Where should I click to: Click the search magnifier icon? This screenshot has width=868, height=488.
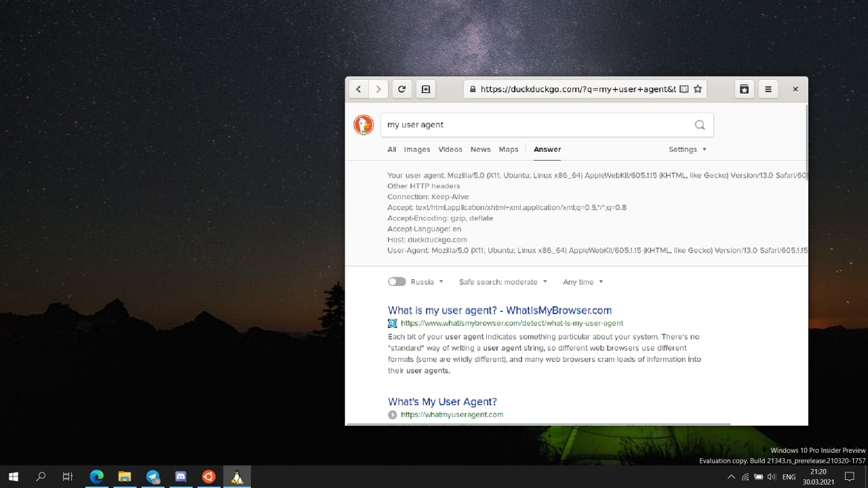(700, 125)
